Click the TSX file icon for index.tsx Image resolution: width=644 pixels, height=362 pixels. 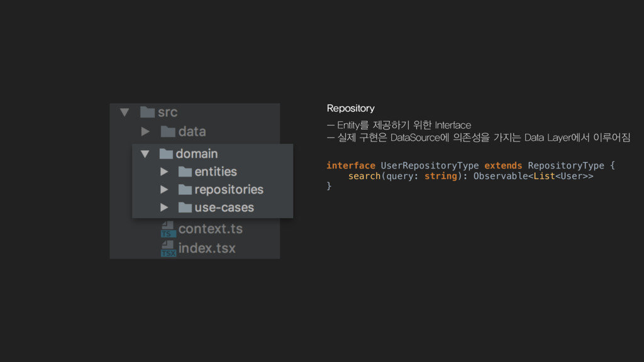pyautogui.click(x=169, y=249)
